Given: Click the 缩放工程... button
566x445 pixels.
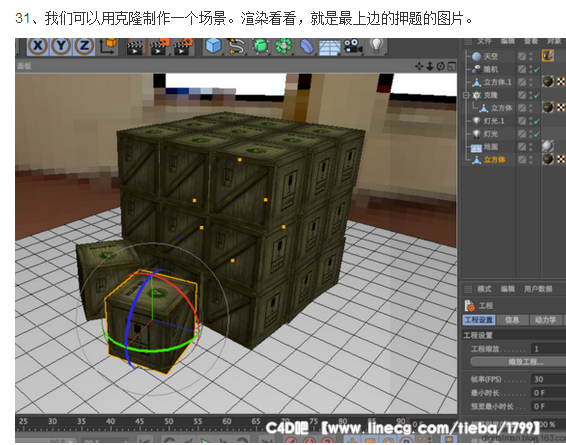Looking at the screenshot, I should point(519,362).
